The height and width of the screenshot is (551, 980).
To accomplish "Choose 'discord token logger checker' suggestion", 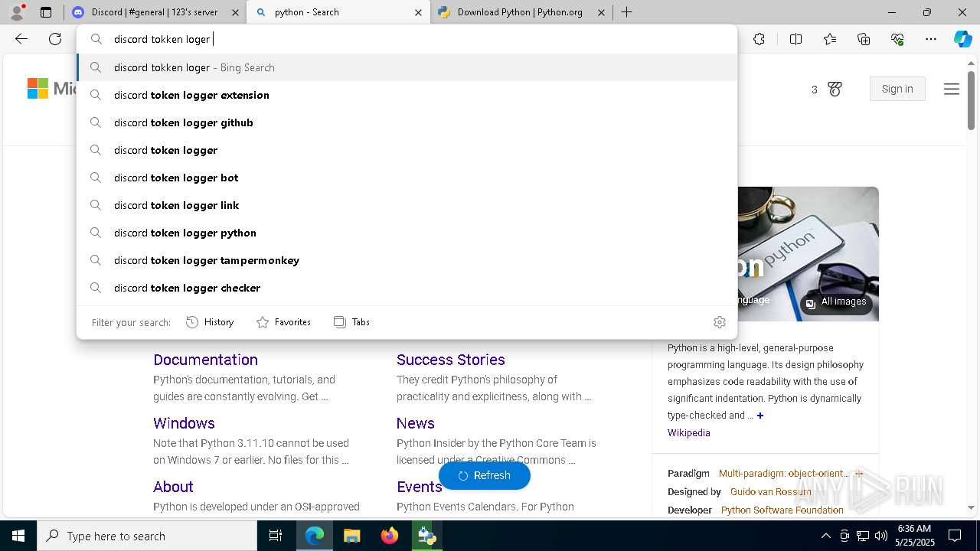I will (407, 288).
